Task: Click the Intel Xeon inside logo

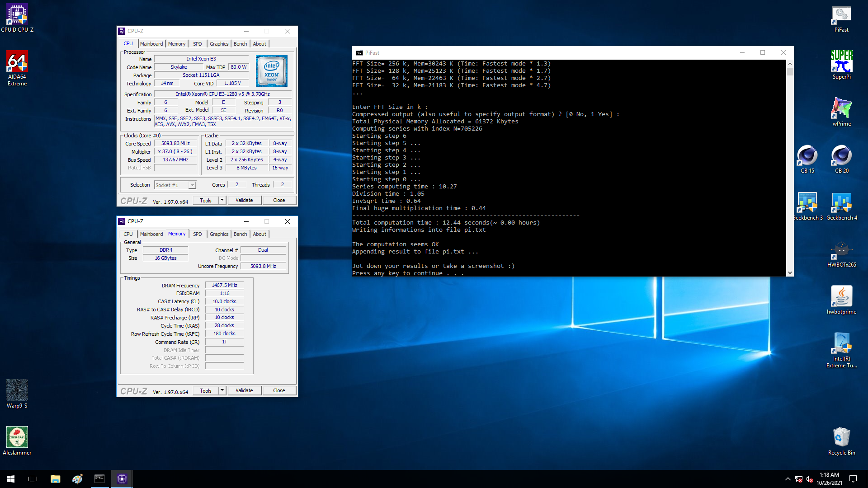Action: (271, 71)
